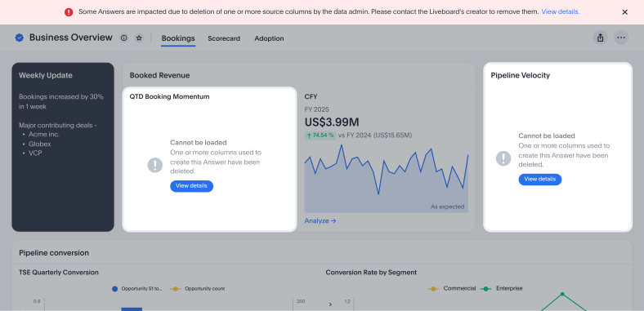
Task: Click the exclamation icon in Pipeline Velocity
Action: [503, 158]
